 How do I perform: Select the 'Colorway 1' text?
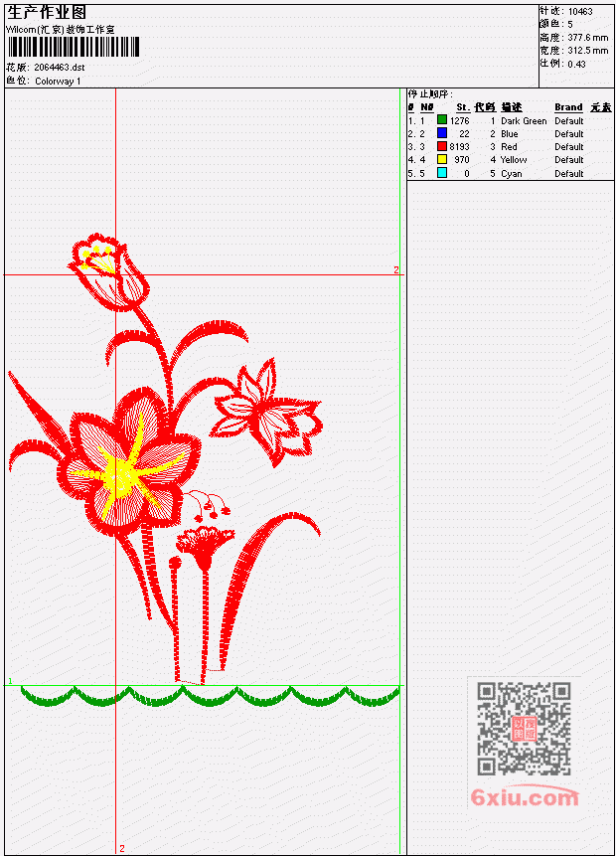click(x=58, y=82)
